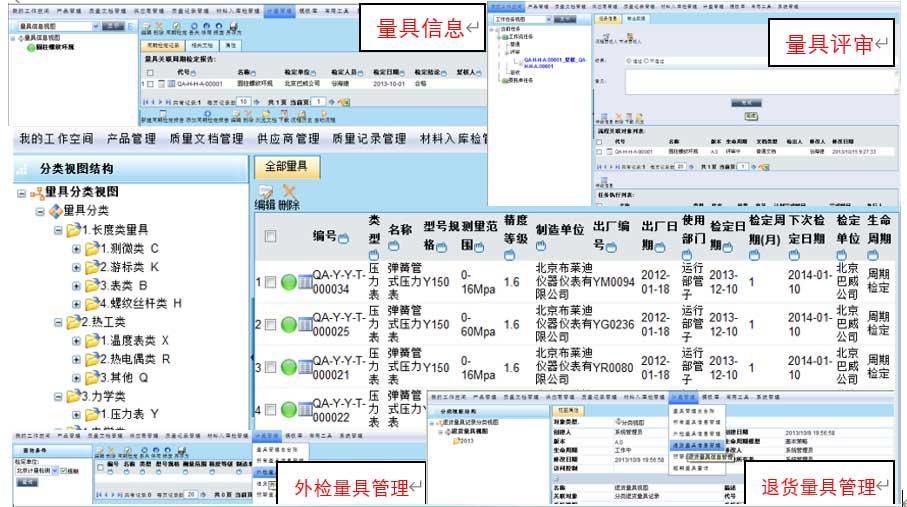Expand the 1.压力表 Y folder

76,414
